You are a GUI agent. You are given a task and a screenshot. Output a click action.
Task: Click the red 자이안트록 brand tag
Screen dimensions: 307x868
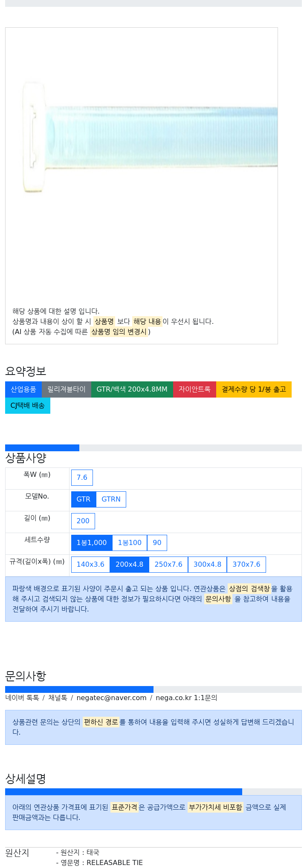coord(194,389)
